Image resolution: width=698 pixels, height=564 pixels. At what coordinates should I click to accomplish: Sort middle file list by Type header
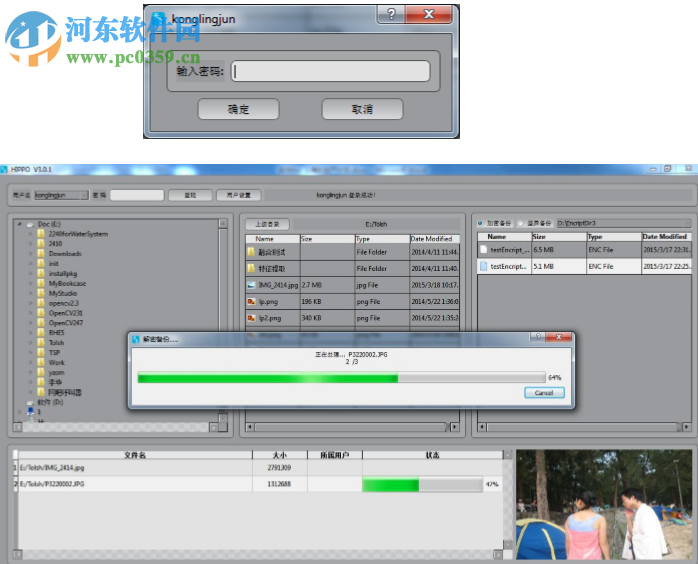point(382,239)
